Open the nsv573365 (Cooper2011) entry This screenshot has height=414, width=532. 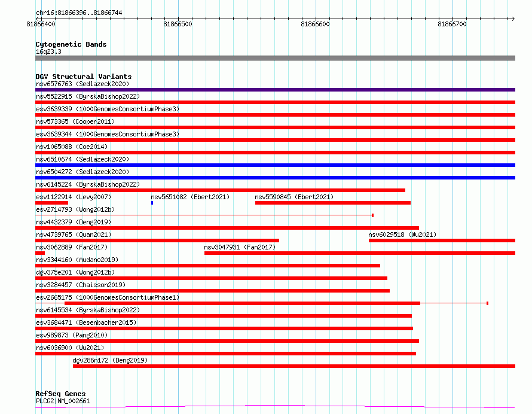click(x=75, y=121)
